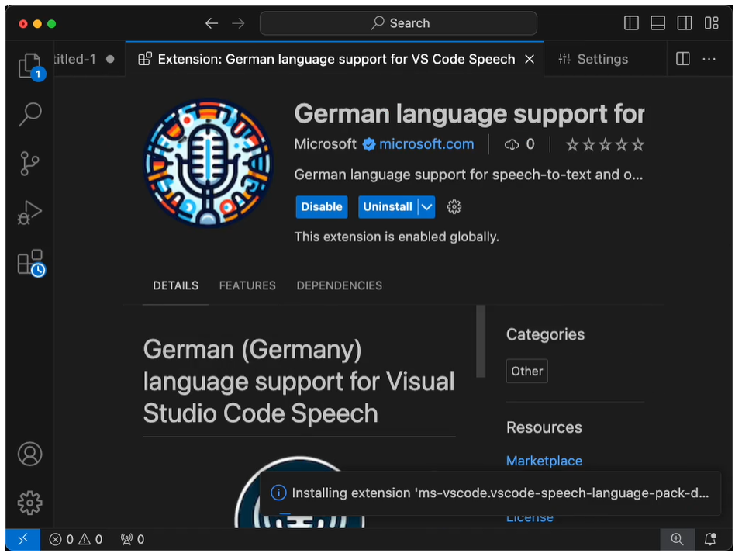742x560 pixels.
Task: Open the Run and Debug view
Action: (x=29, y=212)
